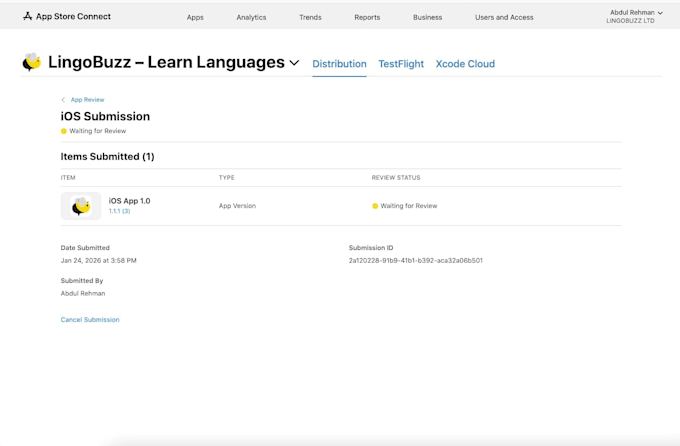Switch to the TestFlight tab
Viewport: 680px width, 446px height.
coord(401,64)
